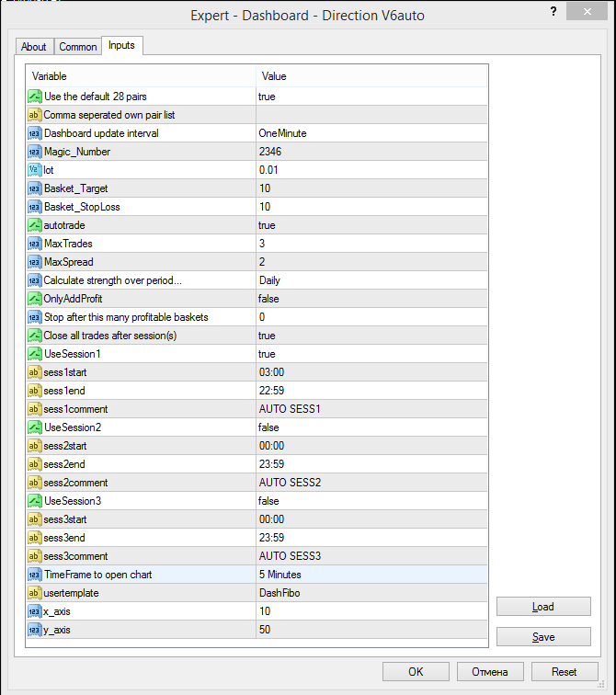Click the string icon next to sess2comment

34,483
